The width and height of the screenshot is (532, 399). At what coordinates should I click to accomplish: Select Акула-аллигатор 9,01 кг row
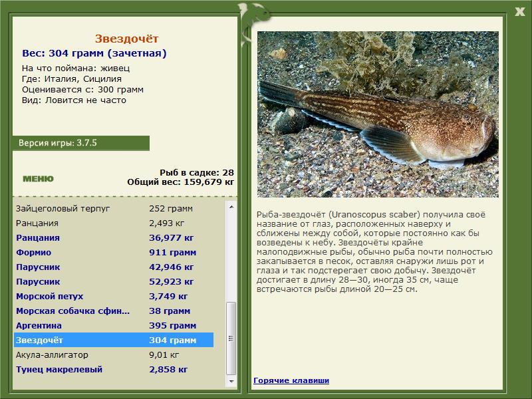[x=114, y=354]
